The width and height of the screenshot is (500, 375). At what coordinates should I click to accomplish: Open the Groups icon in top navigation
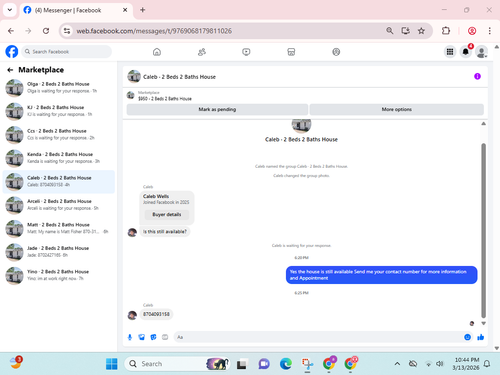(x=336, y=52)
